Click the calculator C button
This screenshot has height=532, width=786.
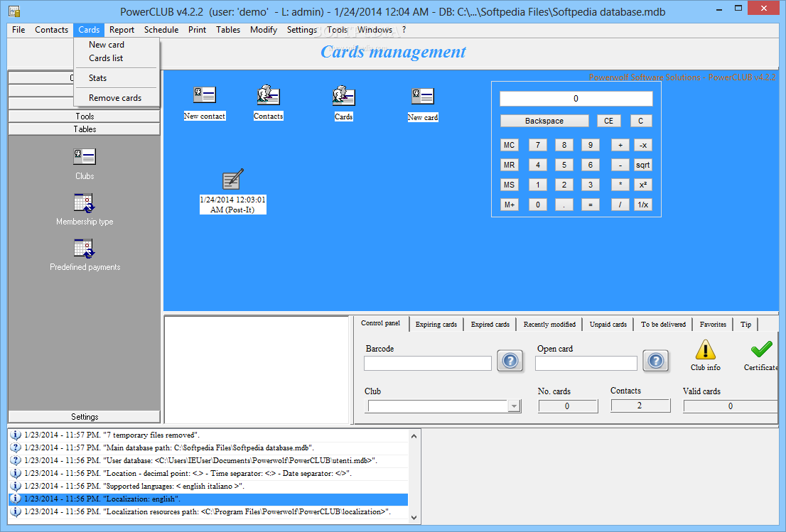tap(640, 121)
